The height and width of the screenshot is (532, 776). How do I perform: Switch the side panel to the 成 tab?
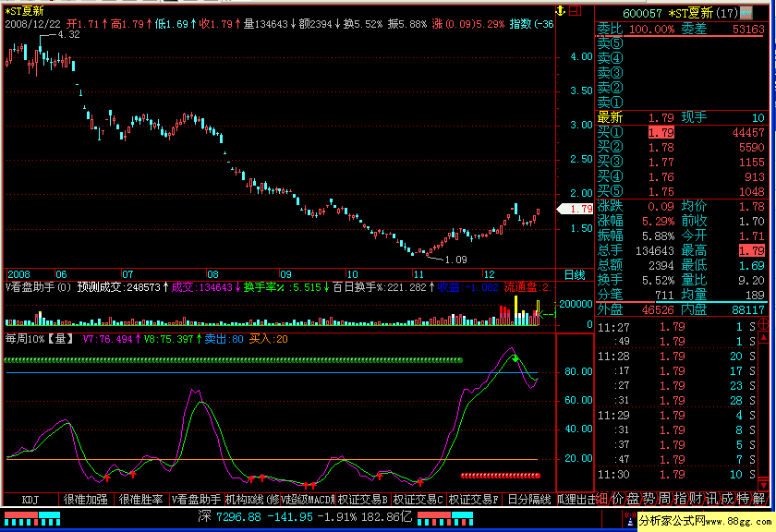pos(727,499)
